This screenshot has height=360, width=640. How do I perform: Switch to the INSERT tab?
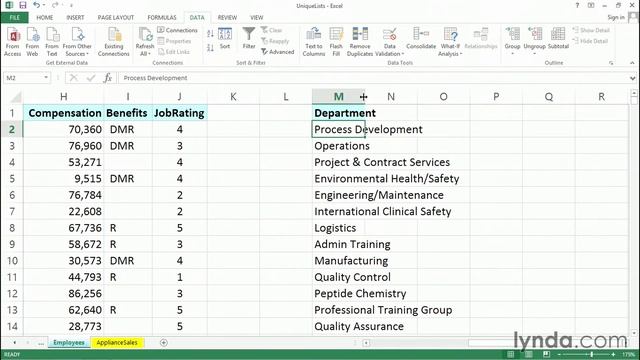(75, 18)
